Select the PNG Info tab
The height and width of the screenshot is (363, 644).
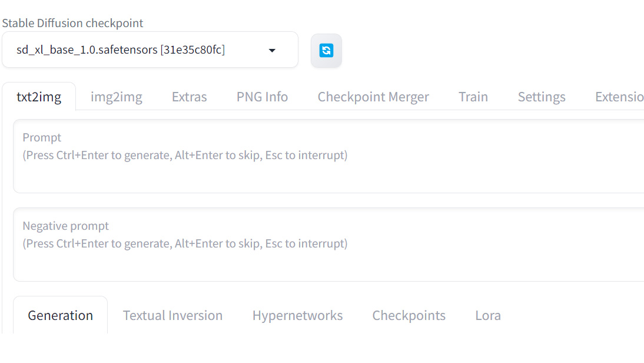point(262,97)
